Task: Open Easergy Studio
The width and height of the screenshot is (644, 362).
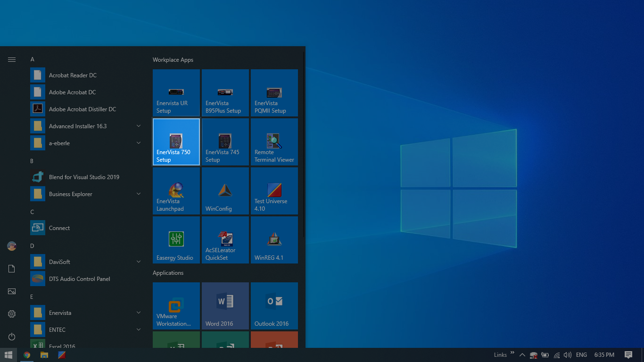Action: click(x=176, y=240)
